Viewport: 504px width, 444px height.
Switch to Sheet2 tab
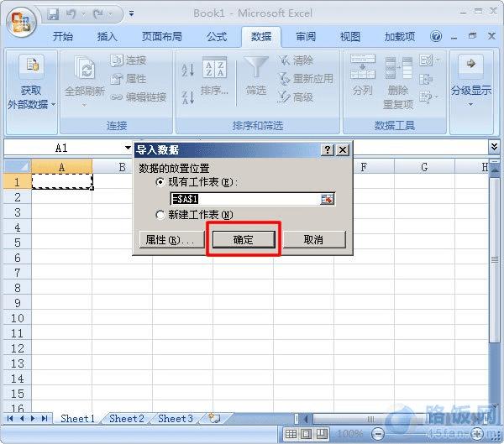(x=127, y=419)
